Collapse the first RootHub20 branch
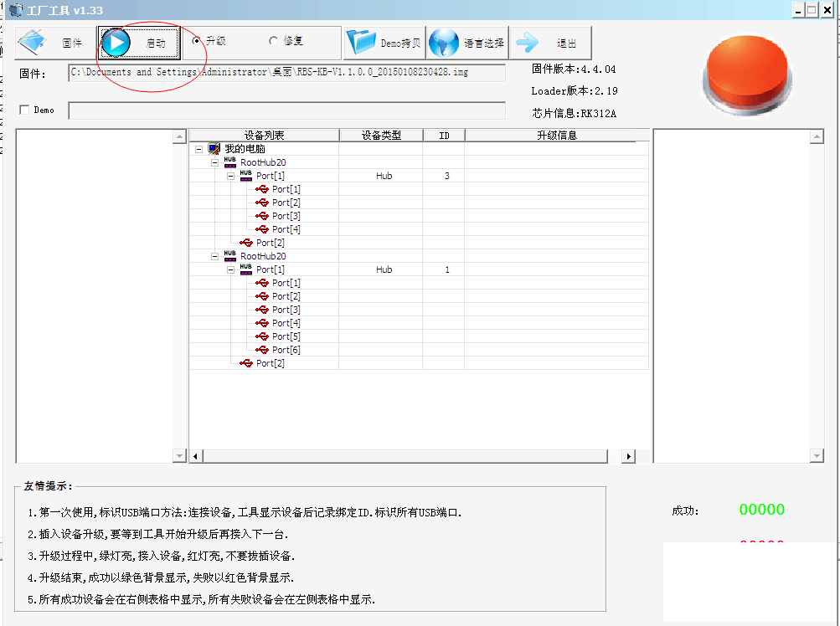The width and height of the screenshot is (840, 626). coord(214,162)
